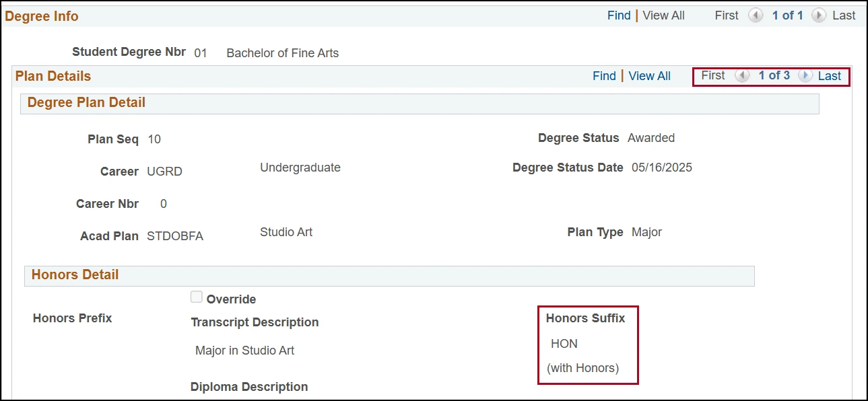Screen dimensions: 868x401
Task: Click the Degree Plan Detail heading
Action: [x=86, y=103]
